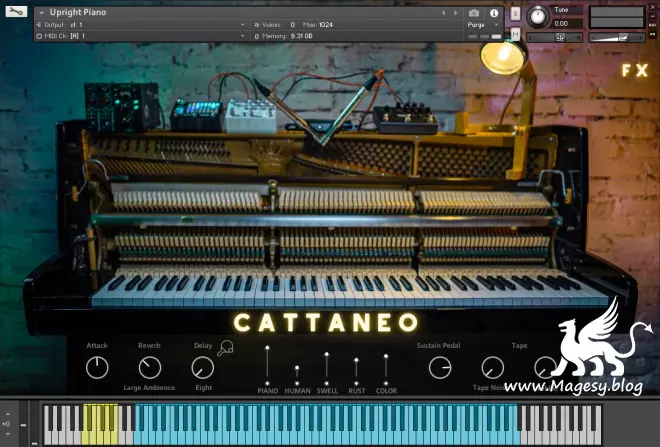The height and width of the screenshot is (447, 660).
Task: Click the header volume slider
Action: pyautogui.click(x=617, y=37)
